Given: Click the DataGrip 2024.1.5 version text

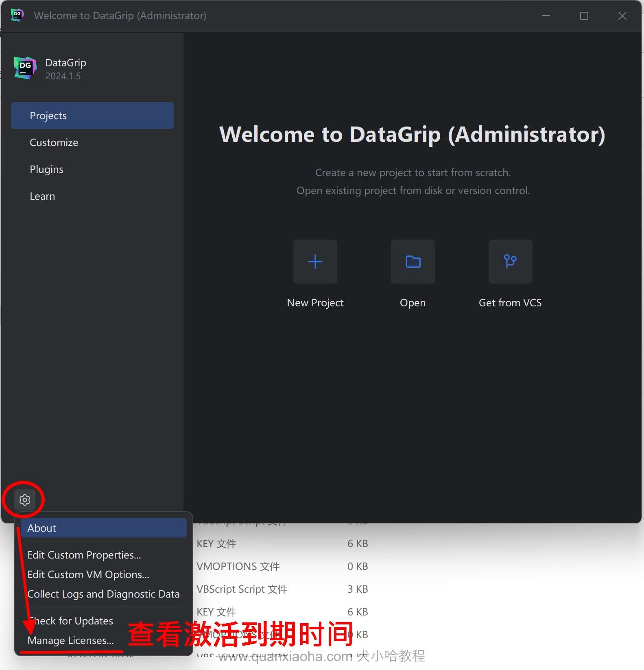Looking at the screenshot, I should pyautogui.click(x=63, y=76).
